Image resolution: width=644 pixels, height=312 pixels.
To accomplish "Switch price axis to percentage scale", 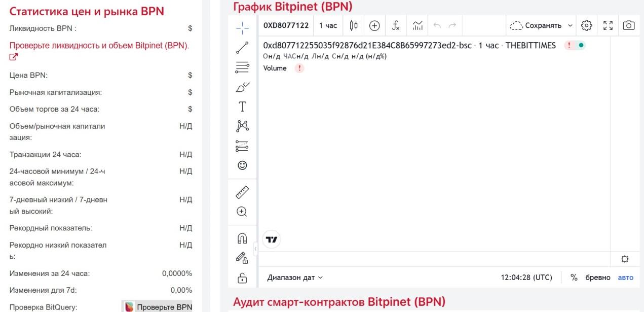I will click(x=574, y=277).
